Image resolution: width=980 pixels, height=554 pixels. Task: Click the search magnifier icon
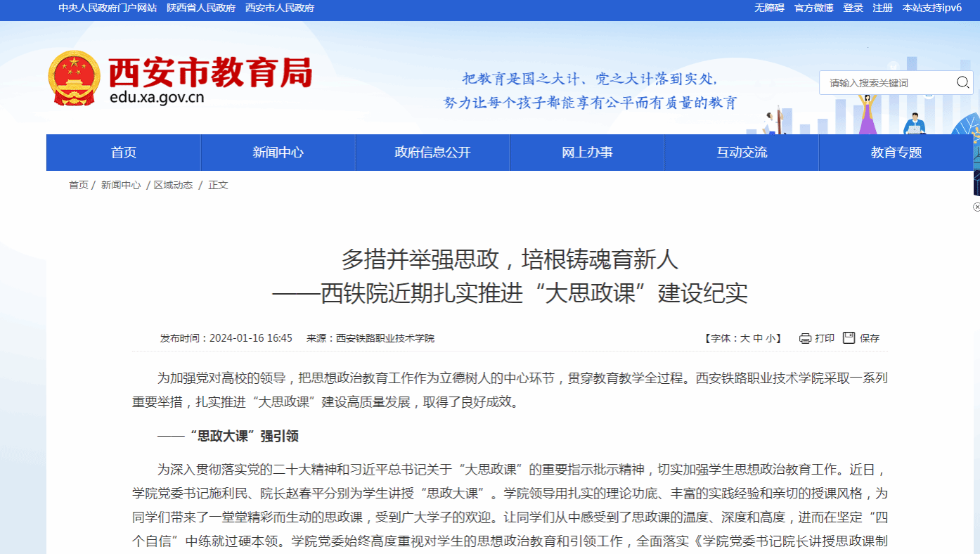[962, 83]
